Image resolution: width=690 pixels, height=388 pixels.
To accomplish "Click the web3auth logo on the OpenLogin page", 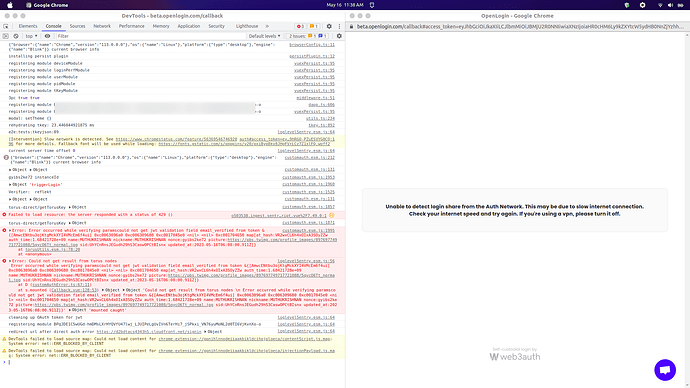I will (x=515, y=357).
